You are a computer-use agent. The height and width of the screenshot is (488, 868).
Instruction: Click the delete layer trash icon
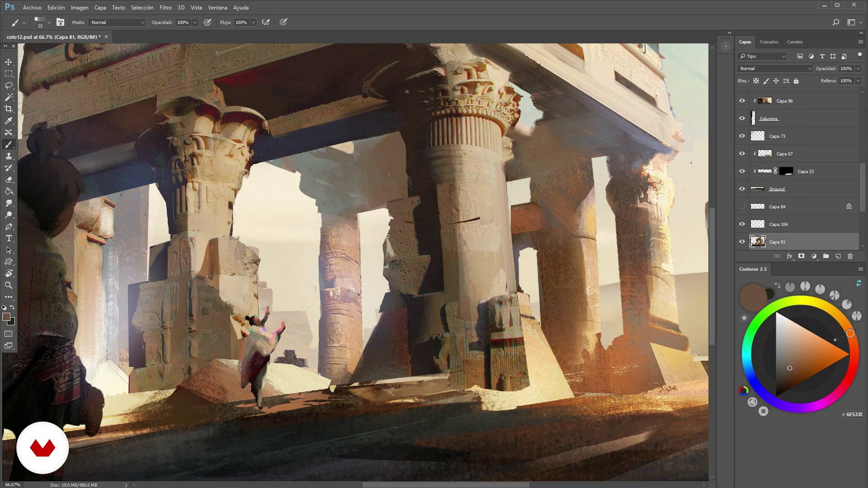[850, 256]
